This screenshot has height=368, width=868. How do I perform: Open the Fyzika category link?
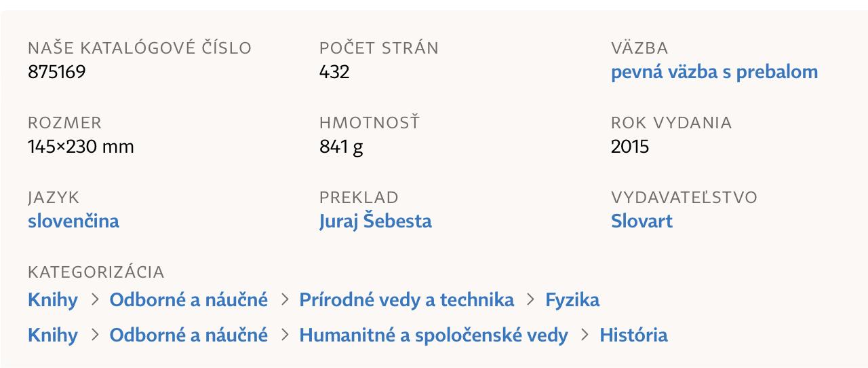pyautogui.click(x=572, y=300)
